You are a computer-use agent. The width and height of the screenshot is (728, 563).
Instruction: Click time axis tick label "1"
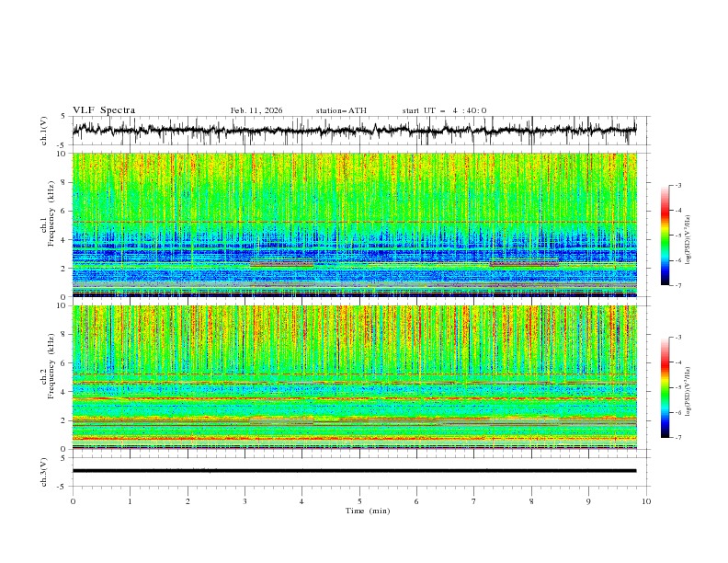coord(130,501)
